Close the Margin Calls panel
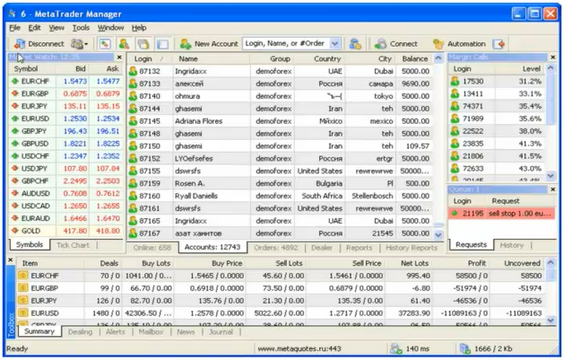Image resolution: width=565 pixels, height=361 pixels. [x=553, y=57]
